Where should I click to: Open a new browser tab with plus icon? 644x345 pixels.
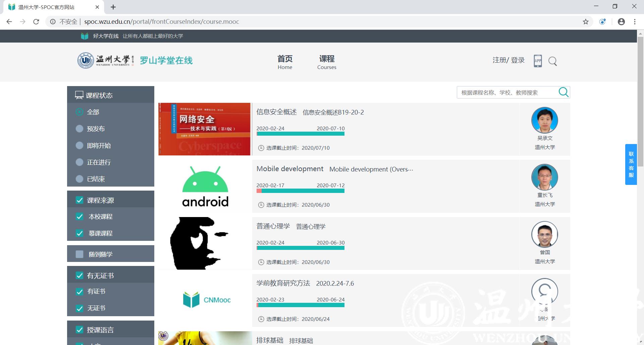[113, 7]
